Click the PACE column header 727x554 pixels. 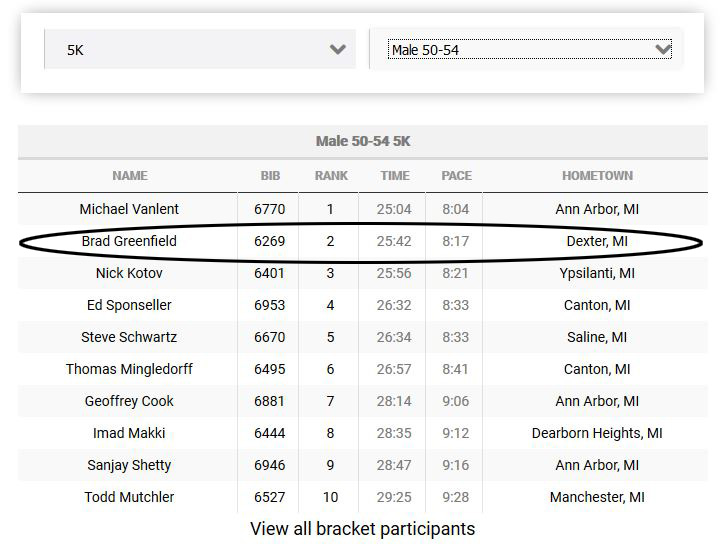[x=456, y=176]
